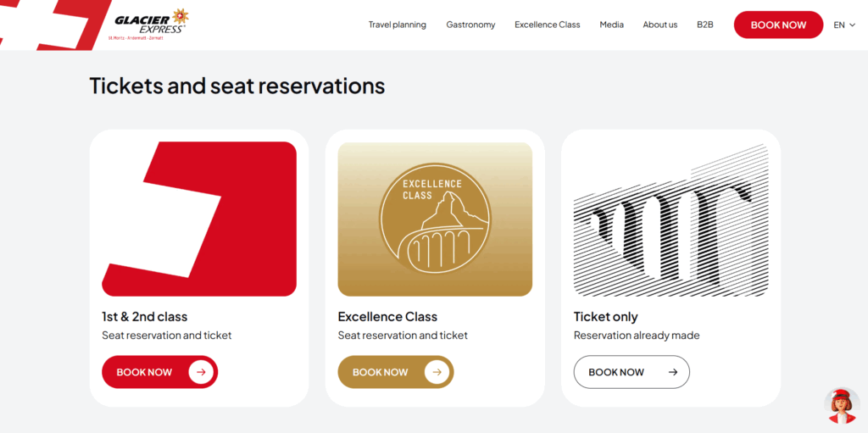The width and height of the screenshot is (868, 433).
Task: Book 1st & 2nd class seat reservation
Action: click(x=159, y=372)
